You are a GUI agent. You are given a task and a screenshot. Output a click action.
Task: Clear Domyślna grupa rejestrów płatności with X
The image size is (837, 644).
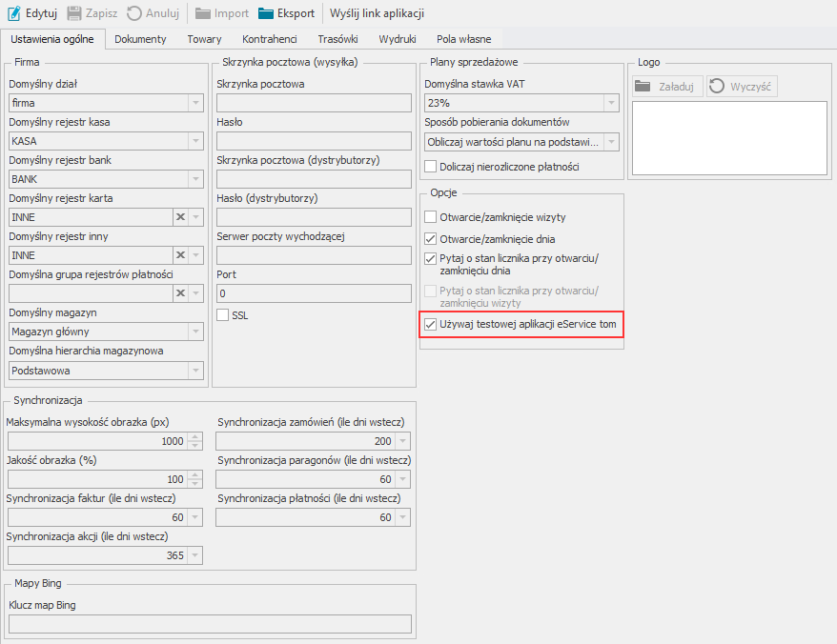point(178,293)
